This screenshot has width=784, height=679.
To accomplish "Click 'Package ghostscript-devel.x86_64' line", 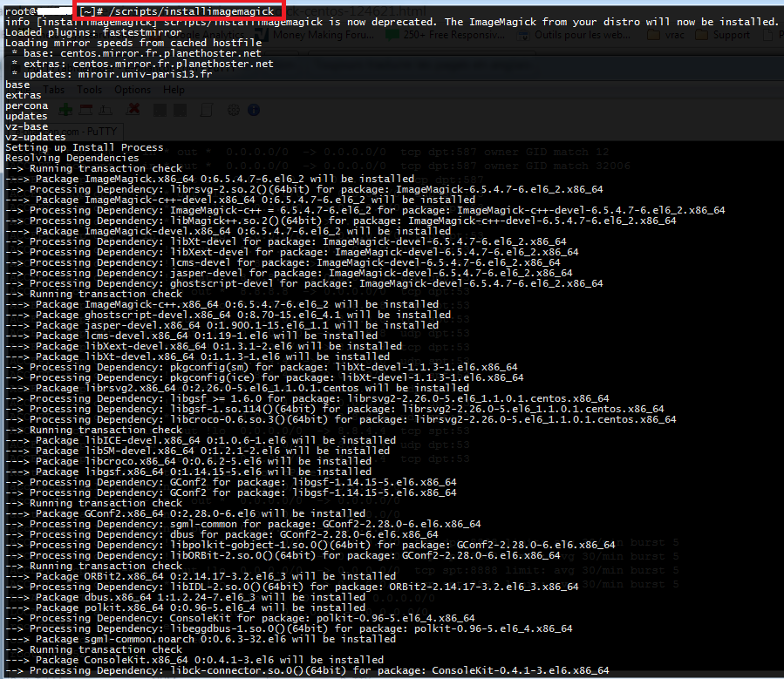I will pos(228,316).
